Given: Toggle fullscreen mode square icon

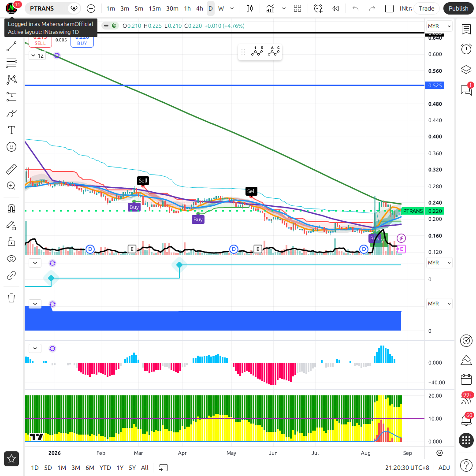Looking at the screenshot, I should click(389, 8).
